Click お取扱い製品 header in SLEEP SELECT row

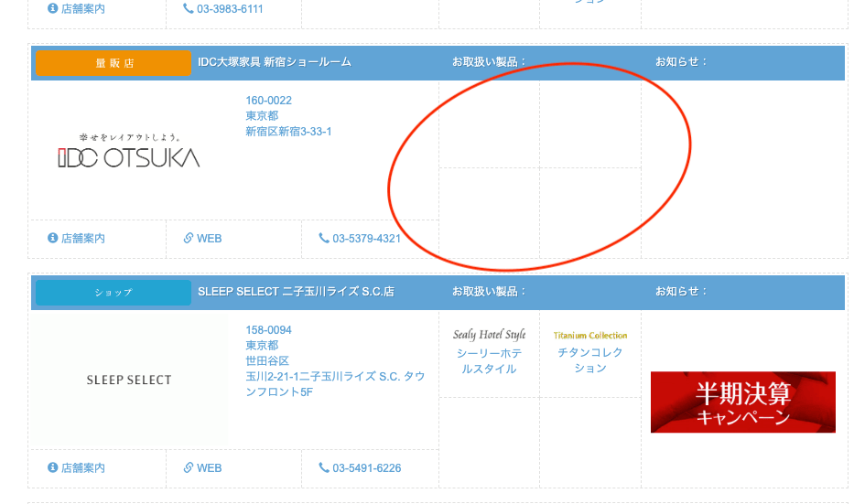pos(489,292)
